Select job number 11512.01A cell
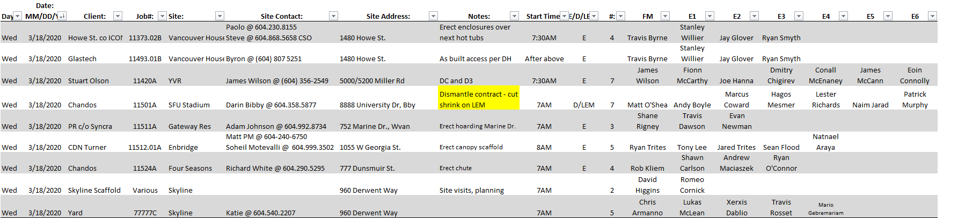The width and height of the screenshot is (980, 218). pos(145,148)
